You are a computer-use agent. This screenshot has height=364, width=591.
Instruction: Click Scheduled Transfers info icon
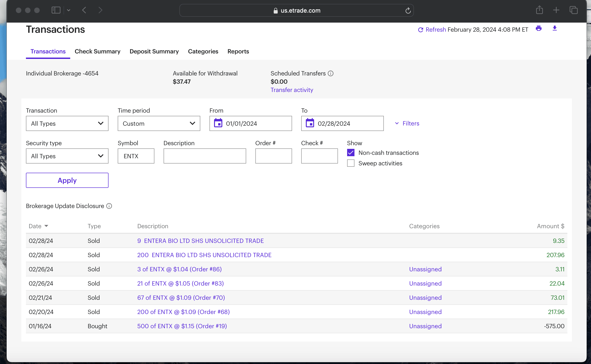331,73
